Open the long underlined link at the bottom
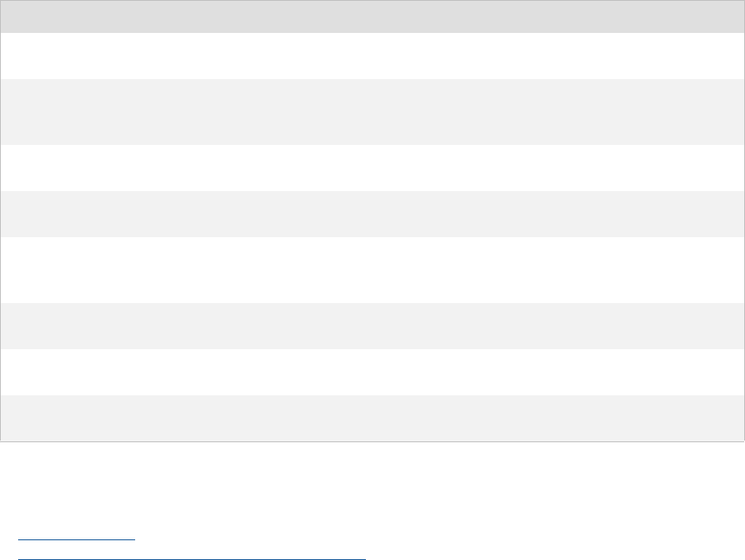The image size is (745, 560). (x=191, y=559)
